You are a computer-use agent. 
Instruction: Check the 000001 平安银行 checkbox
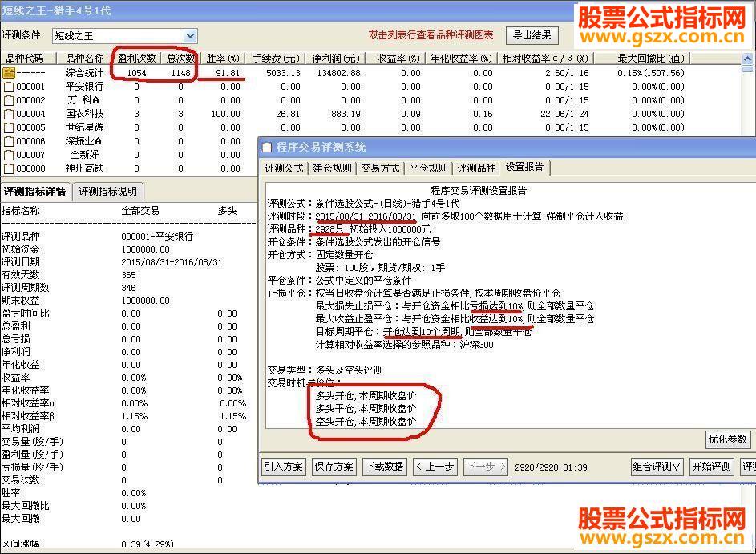click(9, 87)
